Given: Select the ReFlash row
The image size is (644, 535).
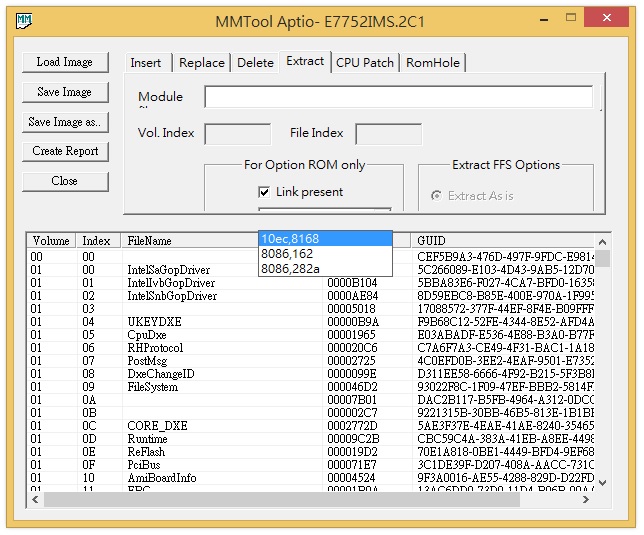Looking at the screenshot, I should tap(310, 452).
